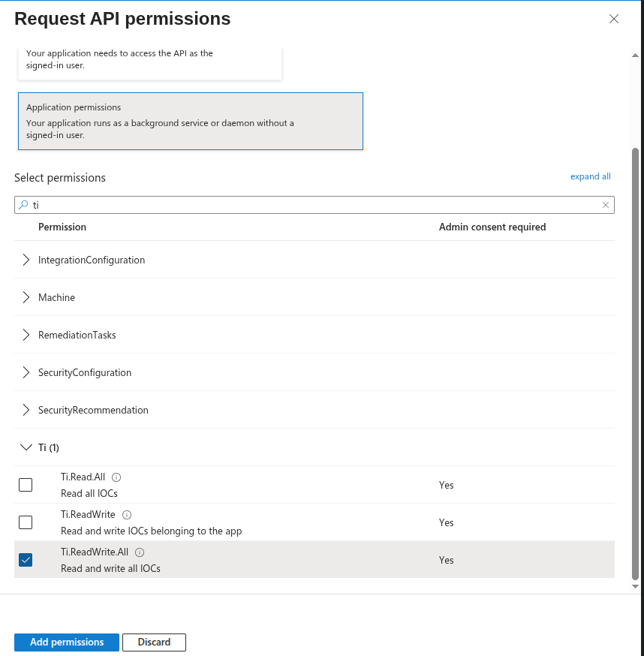Click scrollbar down arrow
Image resolution: width=644 pixels, height=656 pixels.
point(636,585)
